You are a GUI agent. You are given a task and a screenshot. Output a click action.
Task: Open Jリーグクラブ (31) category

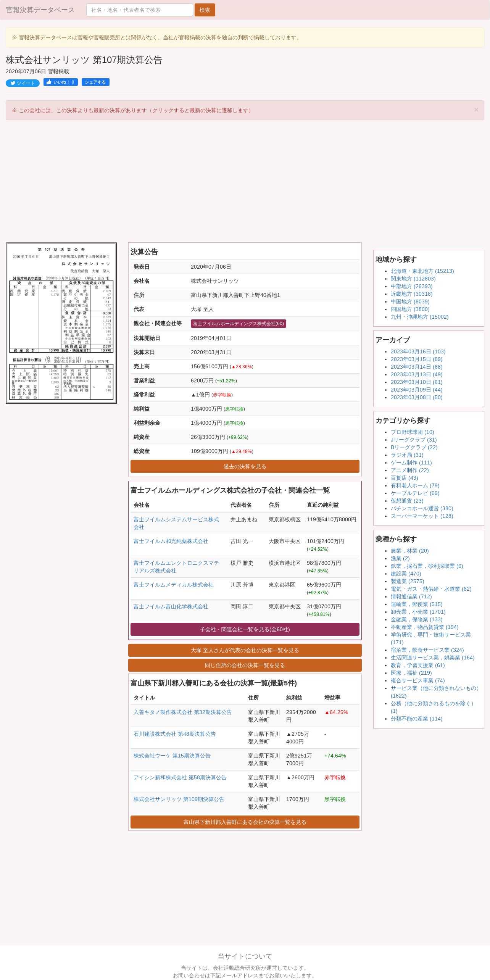[x=414, y=440]
